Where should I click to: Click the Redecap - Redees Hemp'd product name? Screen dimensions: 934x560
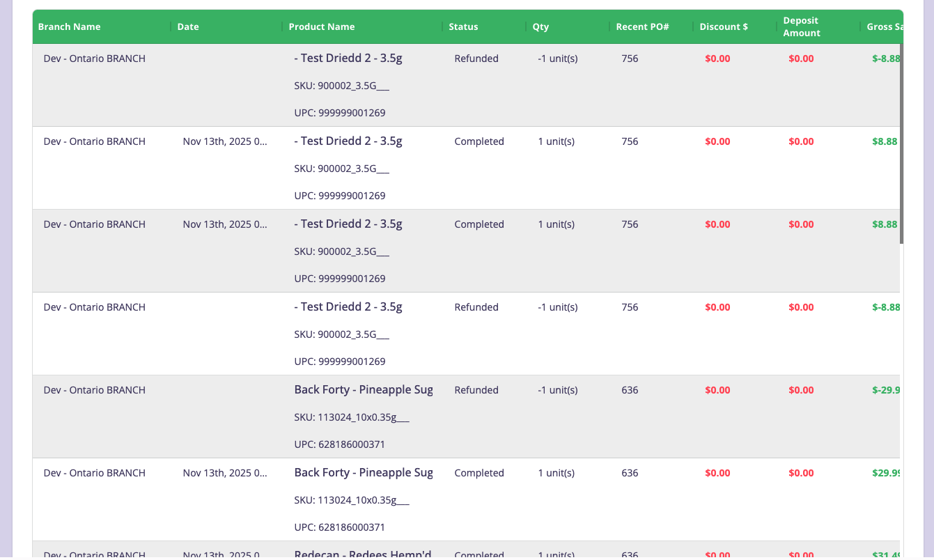click(363, 554)
